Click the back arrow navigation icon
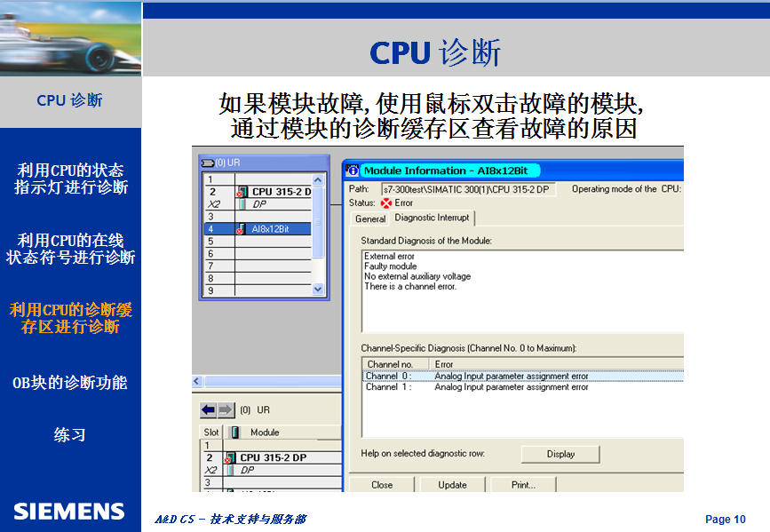Screen dimensions: 770x532 [208, 409]
